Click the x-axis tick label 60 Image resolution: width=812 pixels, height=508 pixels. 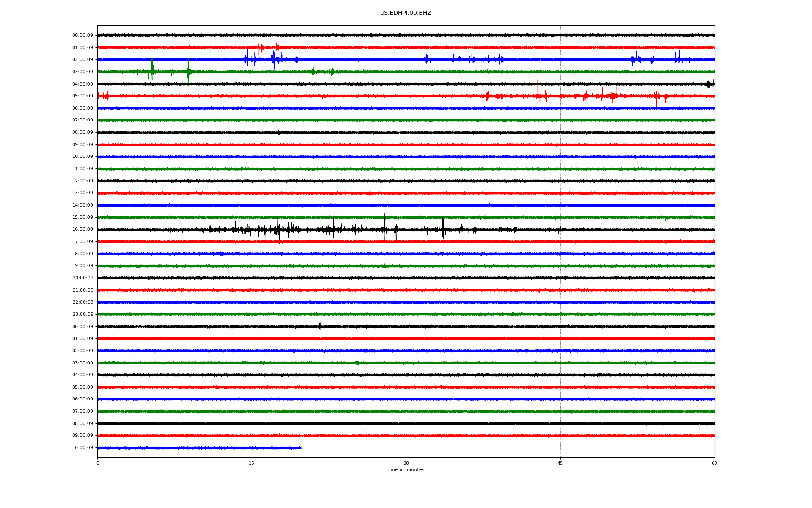714,463
